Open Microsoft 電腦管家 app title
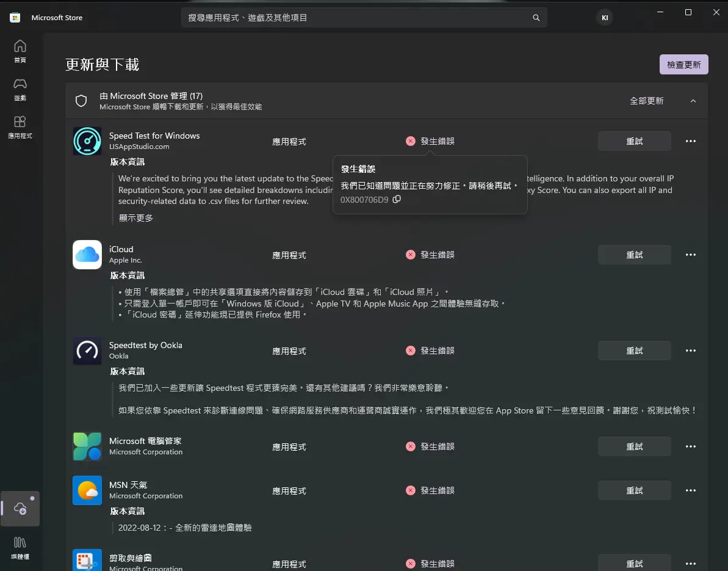The image size is (728, 571). click(x=145, y=441)
